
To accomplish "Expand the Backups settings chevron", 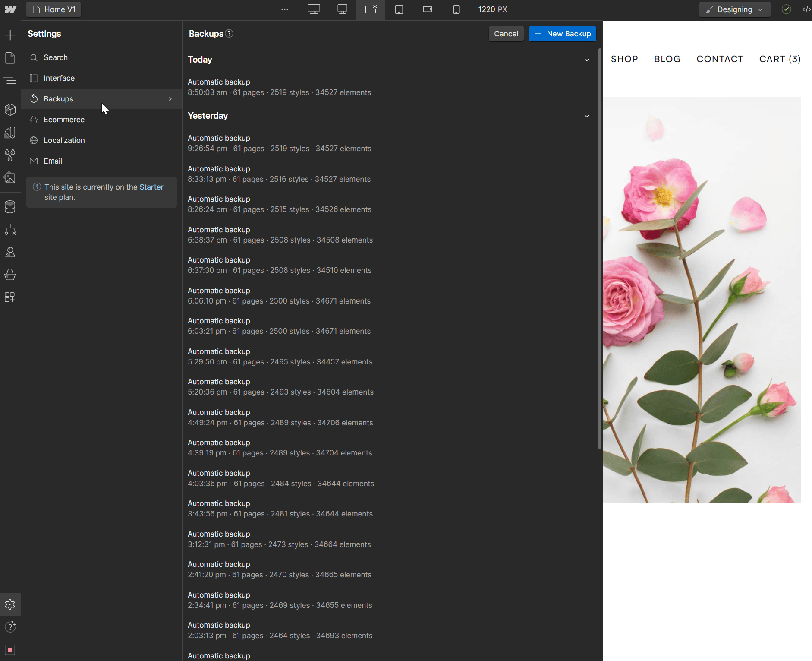I will pyautogui.click(x=170, y=99).
